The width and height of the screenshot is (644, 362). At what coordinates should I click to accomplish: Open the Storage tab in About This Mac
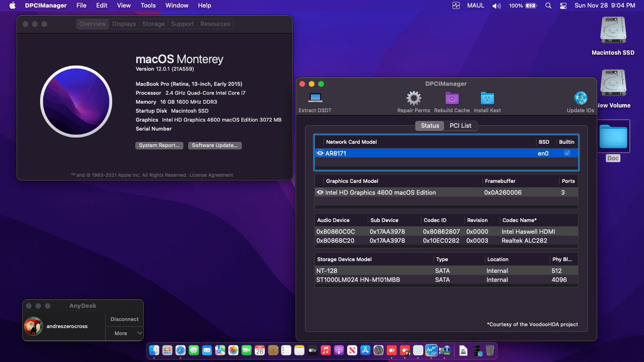(154, 24)
